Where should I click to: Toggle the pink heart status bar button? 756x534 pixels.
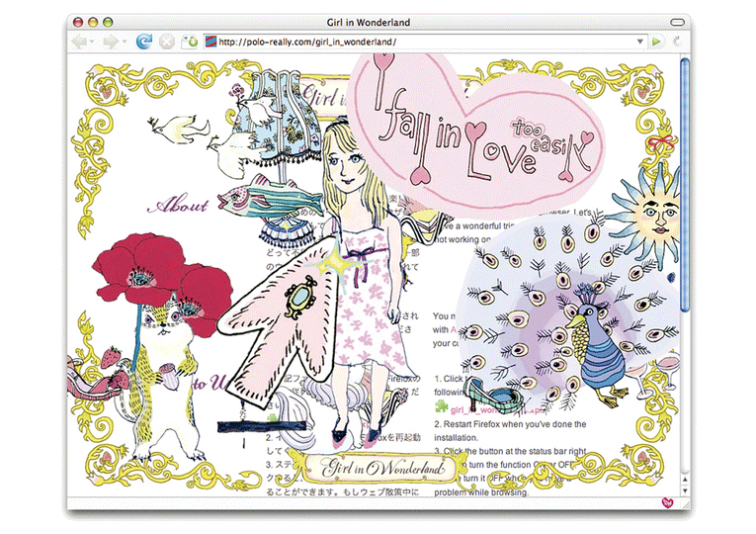667,503
